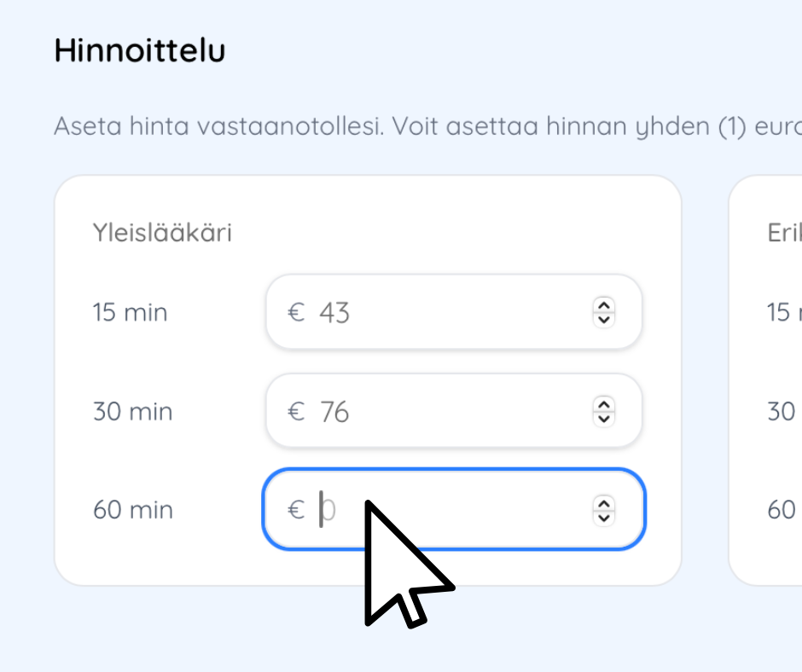Viewport: 802px width, 672px height.
Task: Click the Yleislääkäri card title
Action: point(162,233)
